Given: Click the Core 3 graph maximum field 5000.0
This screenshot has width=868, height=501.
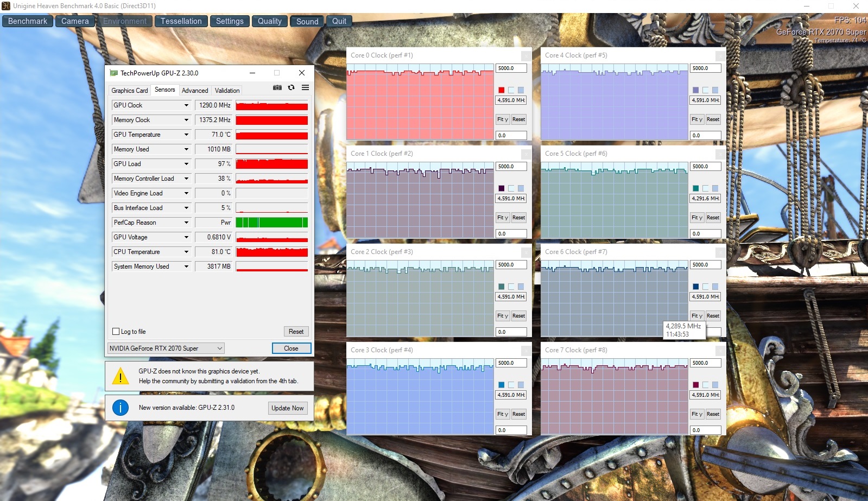Looking at the screenshot, I should (x=511, y=363).
